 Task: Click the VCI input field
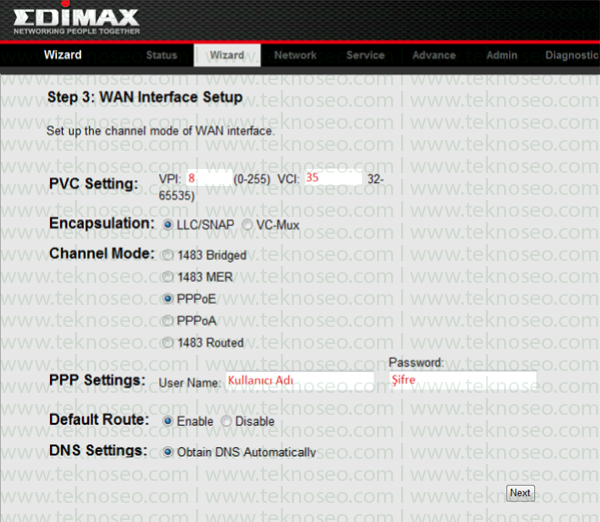click(333, 178)
